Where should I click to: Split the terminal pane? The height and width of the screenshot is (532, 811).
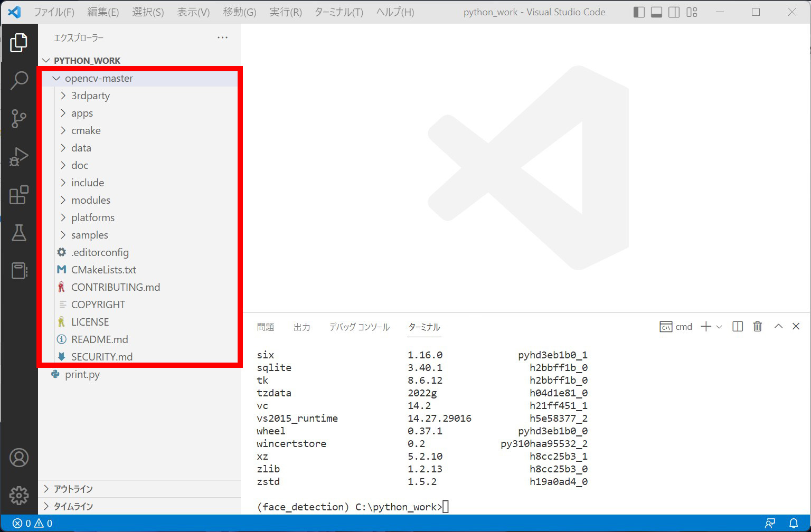coord(737,326)
